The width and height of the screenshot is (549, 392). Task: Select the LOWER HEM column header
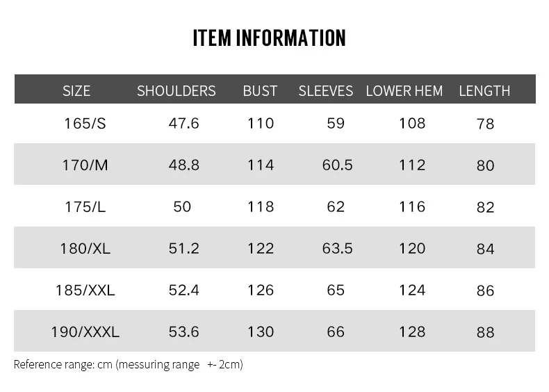point(404,91)
